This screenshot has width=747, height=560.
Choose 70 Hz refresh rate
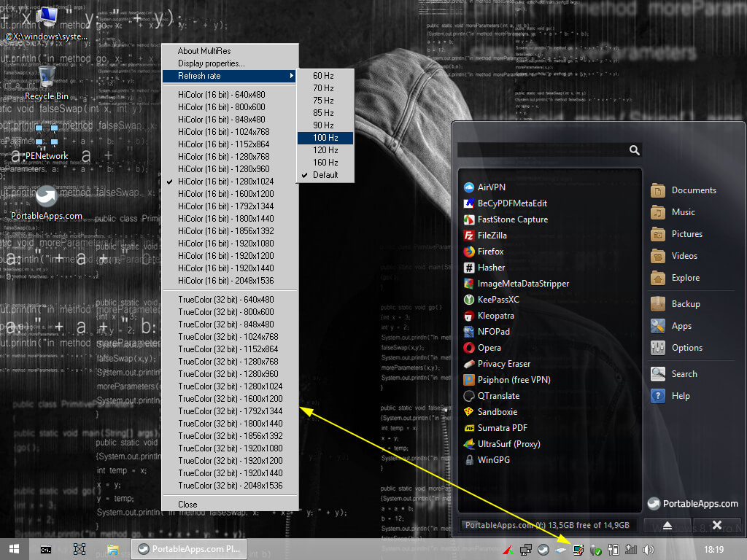pos(325,88)
